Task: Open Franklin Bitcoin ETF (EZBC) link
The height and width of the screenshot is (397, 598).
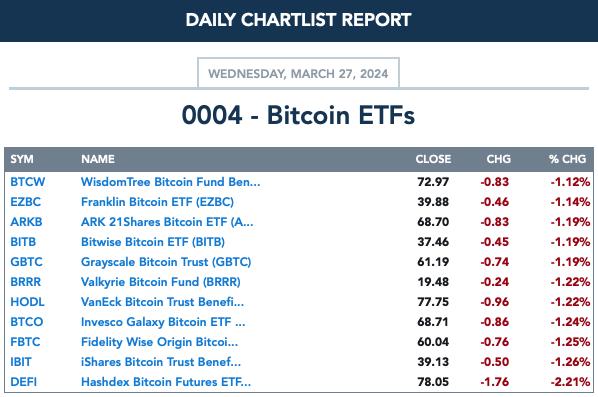Action: [157, 202]
